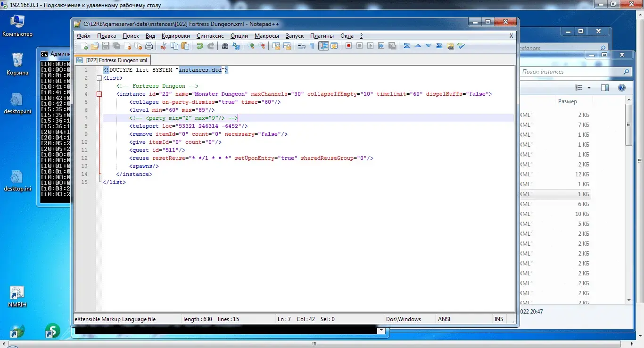Click the Close All toolbar icon
The width and height of the screenshot is (644, 348).
(x=138, y=46)
